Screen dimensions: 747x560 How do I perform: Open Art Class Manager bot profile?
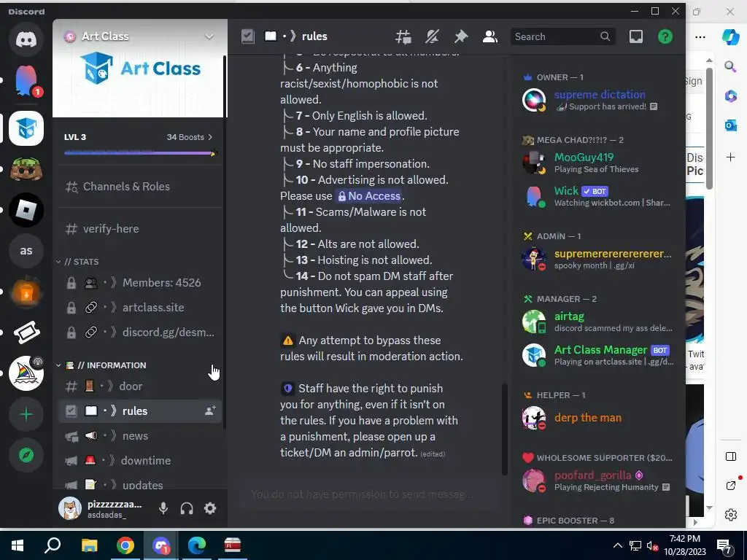pos(598,355)
